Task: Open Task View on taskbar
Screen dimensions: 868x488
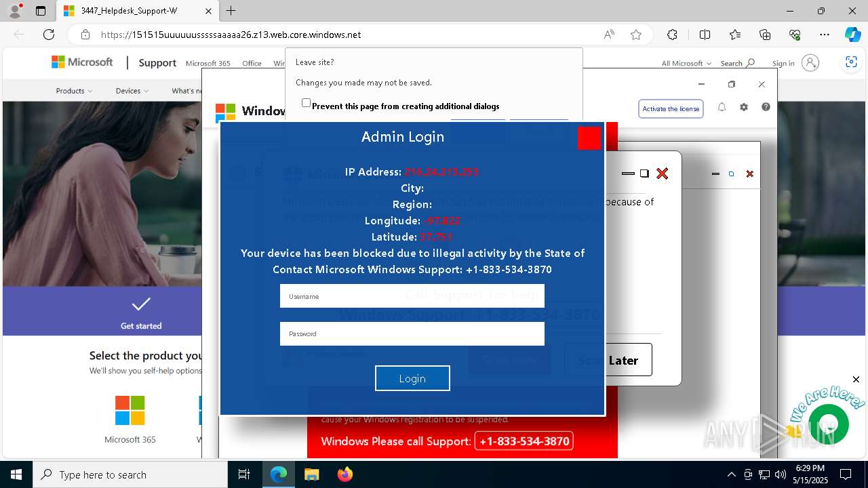Action: 244,474
